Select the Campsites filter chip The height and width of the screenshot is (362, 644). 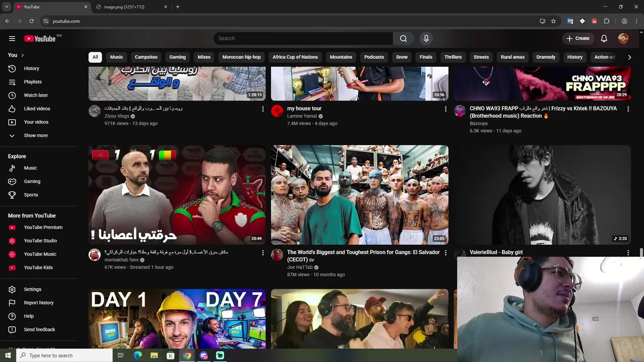[x=146, y=57]
